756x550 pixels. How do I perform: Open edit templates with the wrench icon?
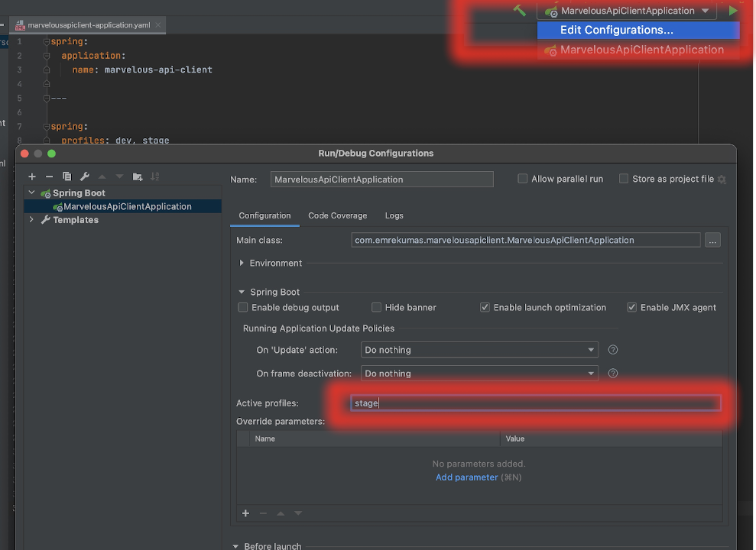coord(86,176)
